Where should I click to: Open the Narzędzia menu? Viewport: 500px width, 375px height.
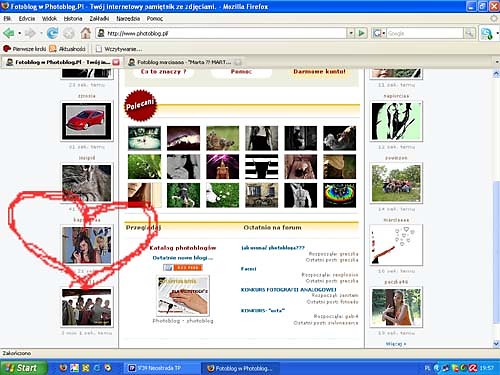(128, 19)
